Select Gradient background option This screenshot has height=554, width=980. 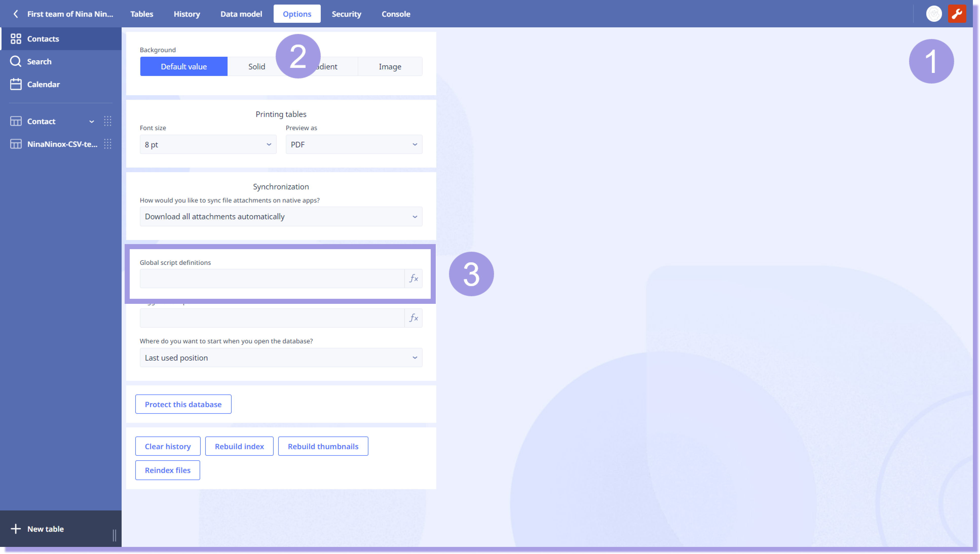322,67
